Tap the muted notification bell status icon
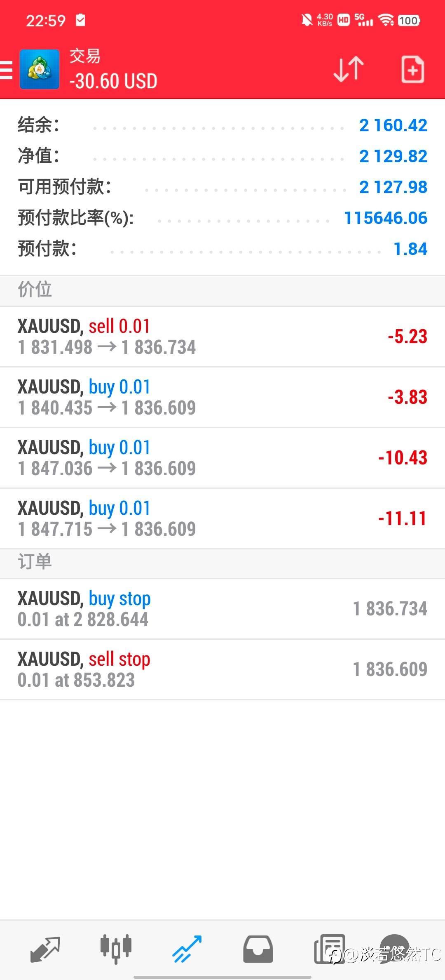The width and height of the screenshot is (445, 980). coord(307,20)
